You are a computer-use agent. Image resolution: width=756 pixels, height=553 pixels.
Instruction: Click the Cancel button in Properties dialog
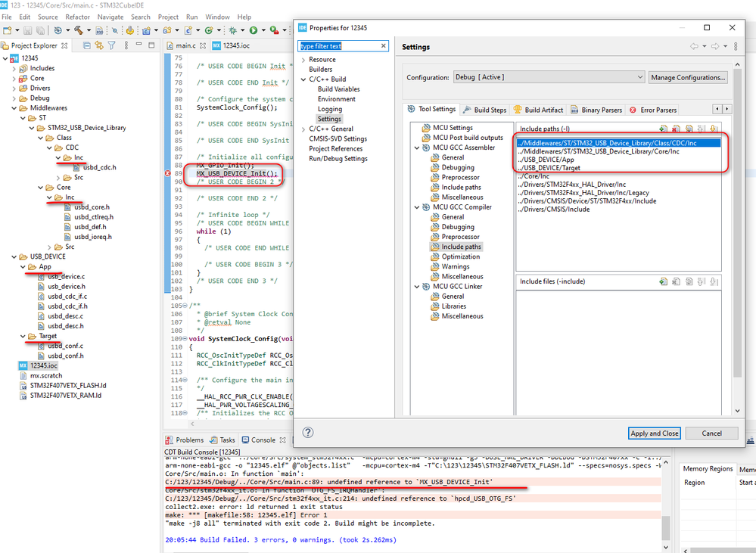[711, 433]
